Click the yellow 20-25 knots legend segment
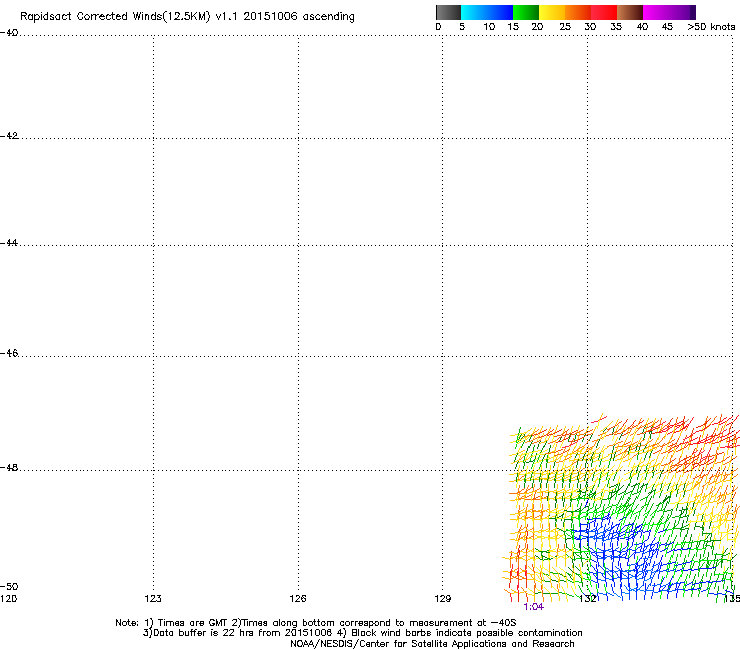 click(552, 12)
